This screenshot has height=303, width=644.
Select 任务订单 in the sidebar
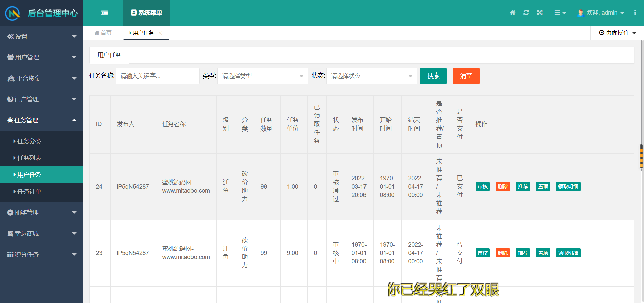point(29,192)
